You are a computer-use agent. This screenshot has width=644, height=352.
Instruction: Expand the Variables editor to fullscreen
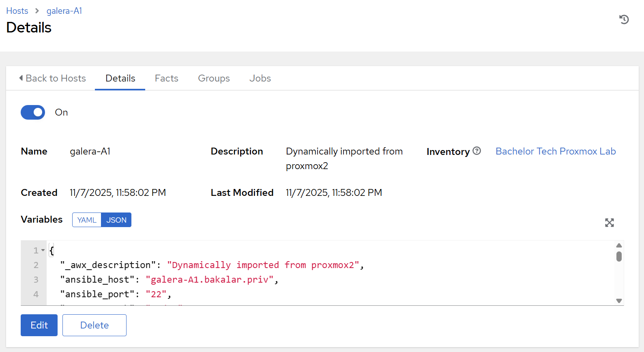609,223
